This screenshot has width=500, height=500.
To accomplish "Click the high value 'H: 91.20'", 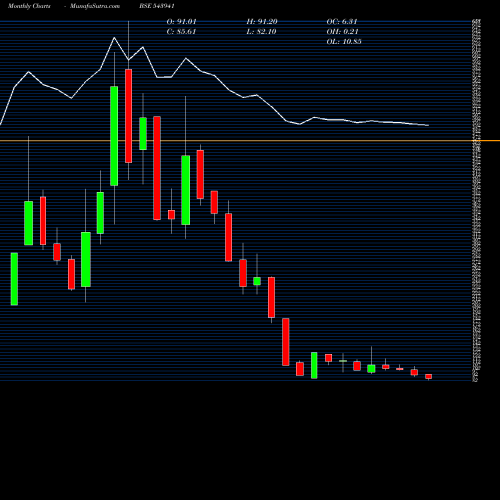I will coord(262,22).
